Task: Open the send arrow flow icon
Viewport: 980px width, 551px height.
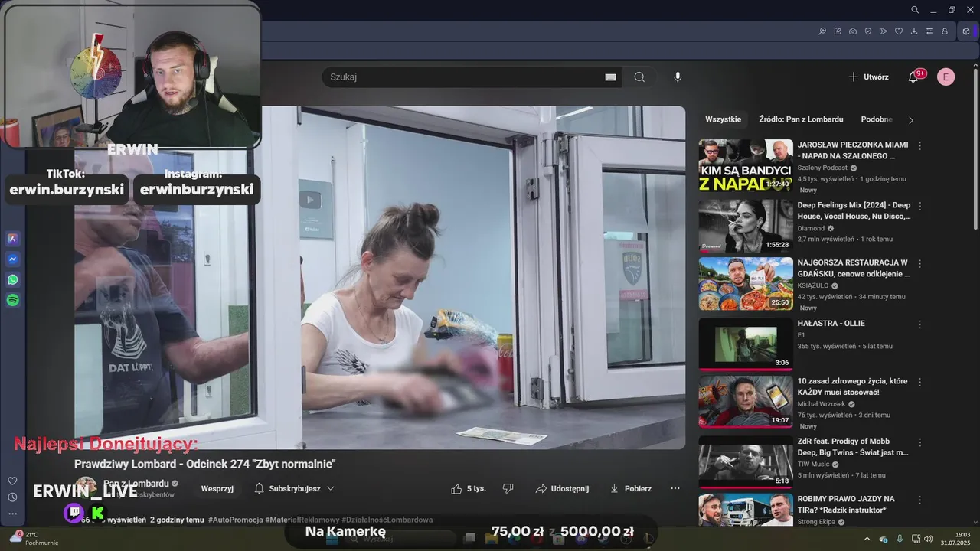Action: [884, 31]
